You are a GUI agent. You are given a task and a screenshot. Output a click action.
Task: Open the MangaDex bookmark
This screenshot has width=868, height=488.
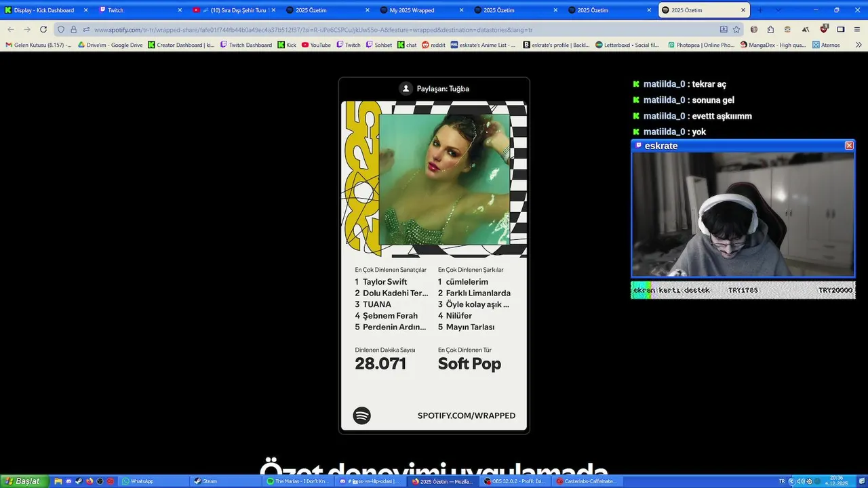[773, 45]
